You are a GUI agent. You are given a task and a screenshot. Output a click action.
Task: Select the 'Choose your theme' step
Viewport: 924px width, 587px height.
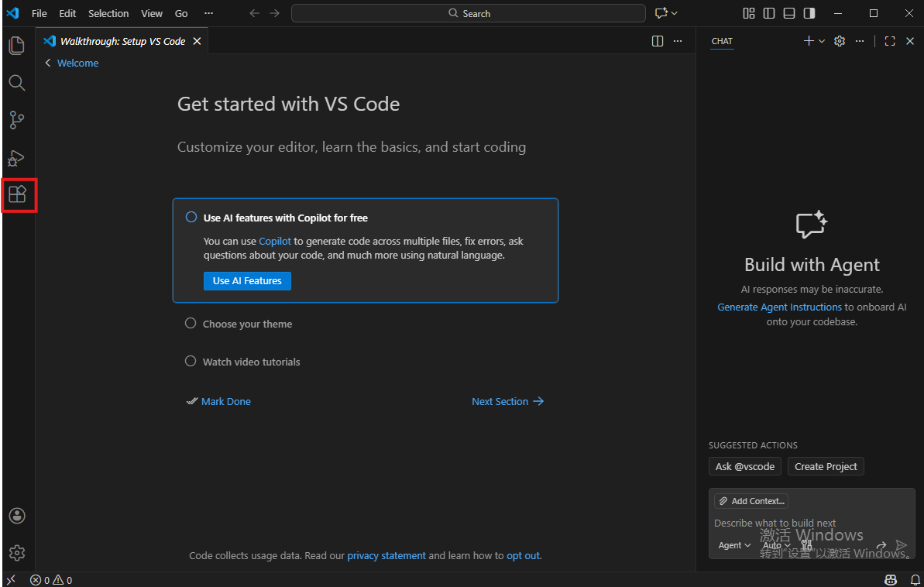[247, 324]
